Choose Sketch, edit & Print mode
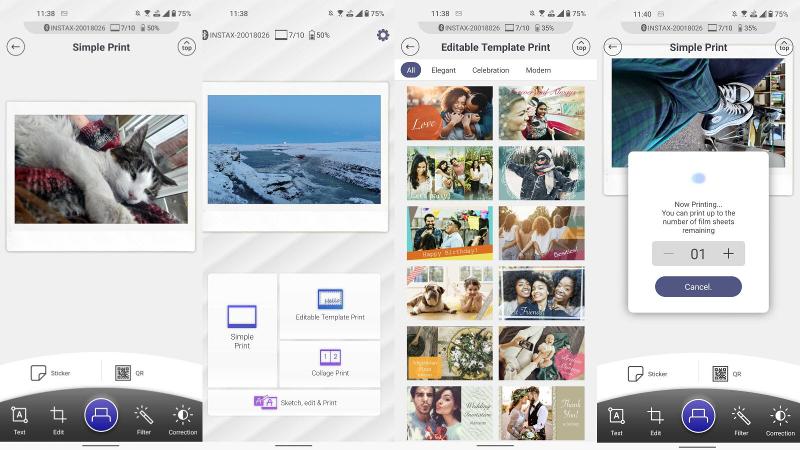This screenshot has width=800, height=450. point(294,403)
